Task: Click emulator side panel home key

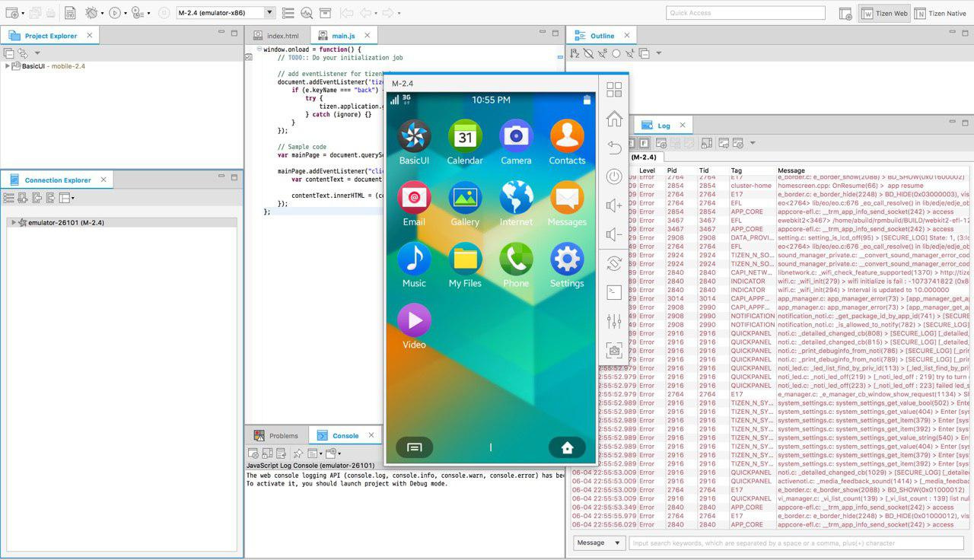Action: click(x=614, y=119)
